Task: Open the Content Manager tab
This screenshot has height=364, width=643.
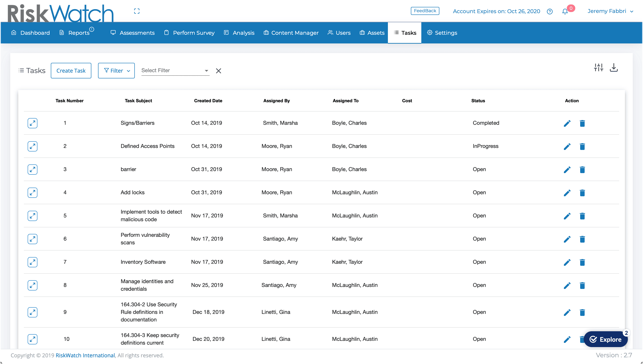Action: 291,33
